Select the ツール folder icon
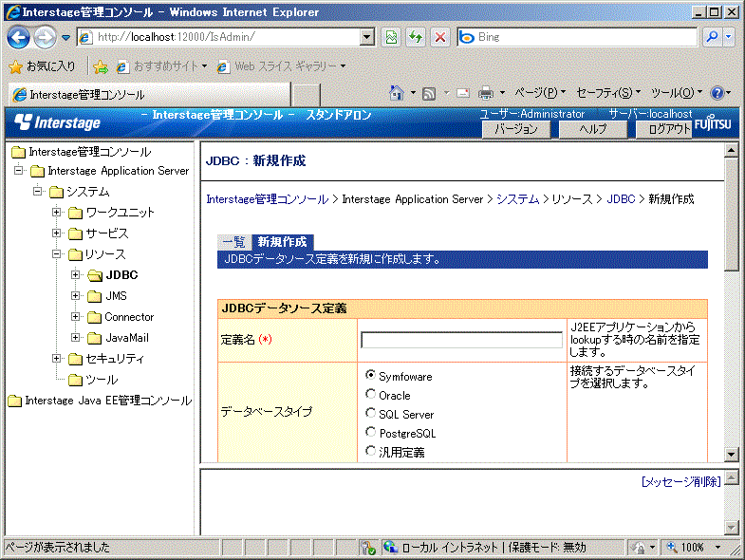 pyautogui.click(x=75, y=380)
